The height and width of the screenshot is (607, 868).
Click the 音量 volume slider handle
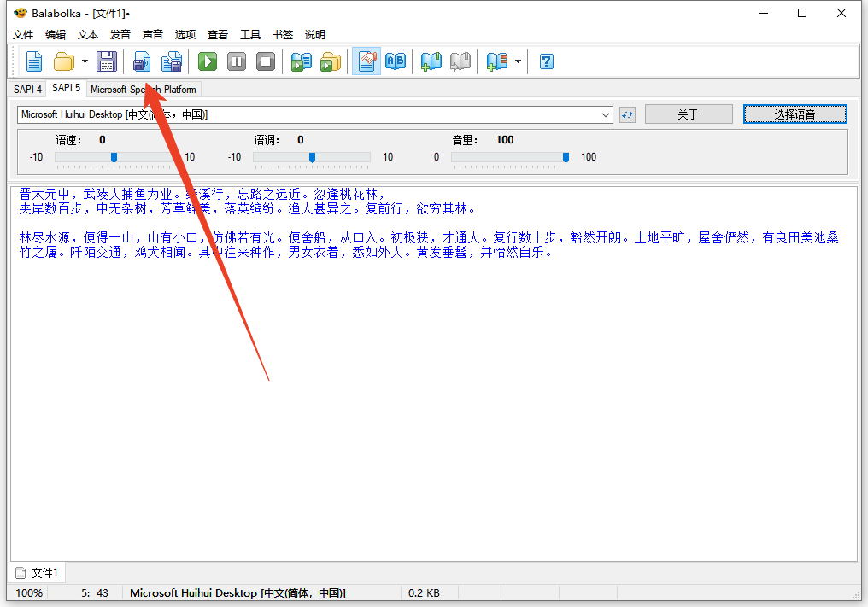566,157
